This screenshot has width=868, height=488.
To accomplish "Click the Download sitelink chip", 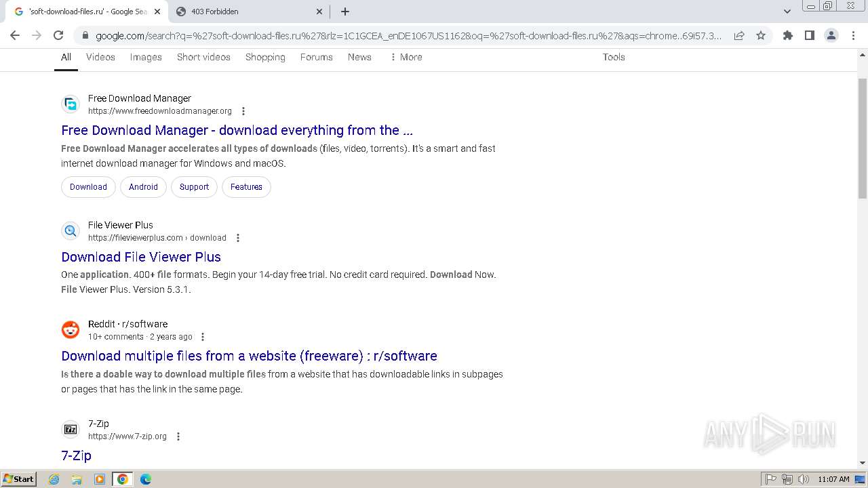I will (88, 187).
